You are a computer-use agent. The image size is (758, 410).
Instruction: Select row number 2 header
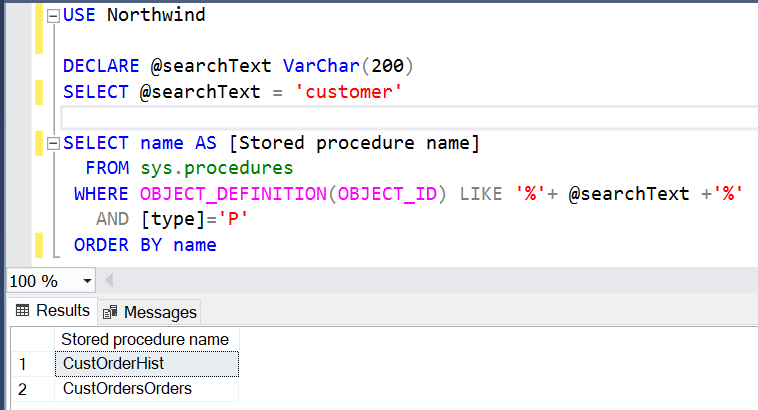tap(33, 389)
